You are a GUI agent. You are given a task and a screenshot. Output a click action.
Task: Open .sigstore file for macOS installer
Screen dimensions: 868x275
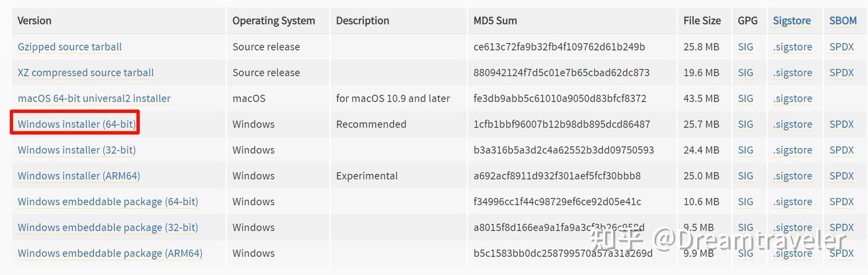click(793, 99)
